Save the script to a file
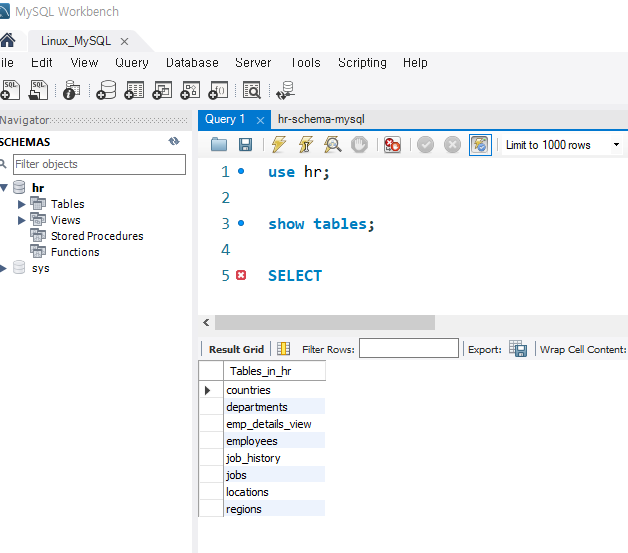628x553 pixels. pos(245,145)
